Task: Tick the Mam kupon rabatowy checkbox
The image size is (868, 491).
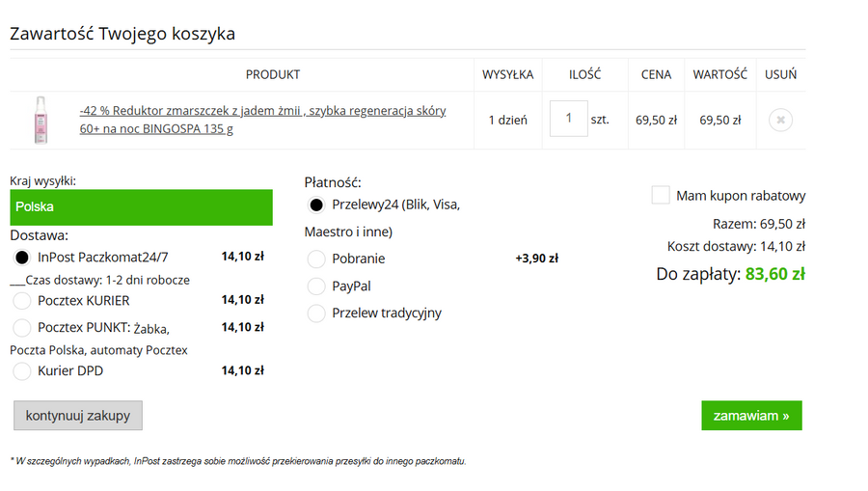Action: [x=661, y=196]
